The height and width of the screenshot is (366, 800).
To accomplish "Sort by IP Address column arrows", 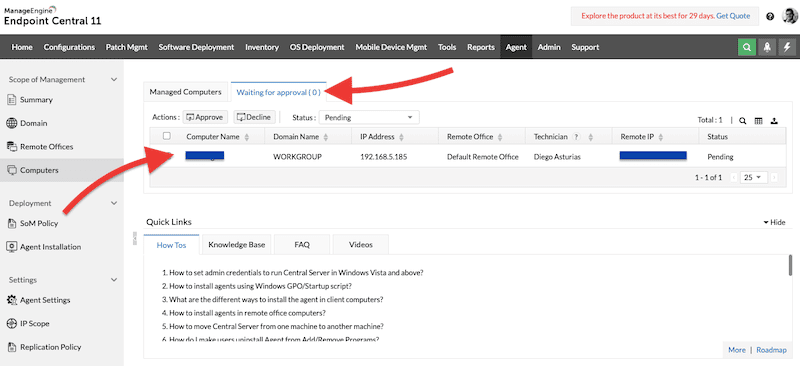I will click(401, 137).
